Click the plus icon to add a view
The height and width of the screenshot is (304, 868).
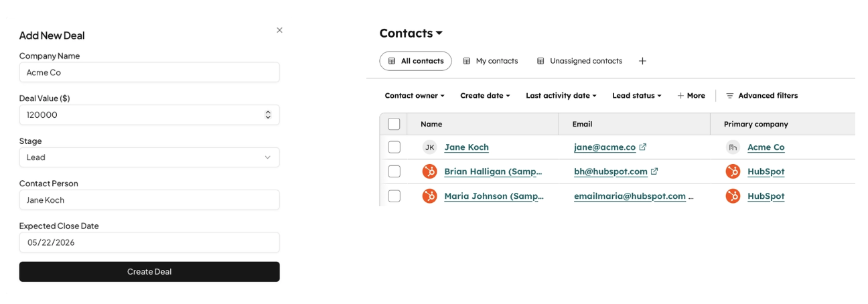pos(642,61)
